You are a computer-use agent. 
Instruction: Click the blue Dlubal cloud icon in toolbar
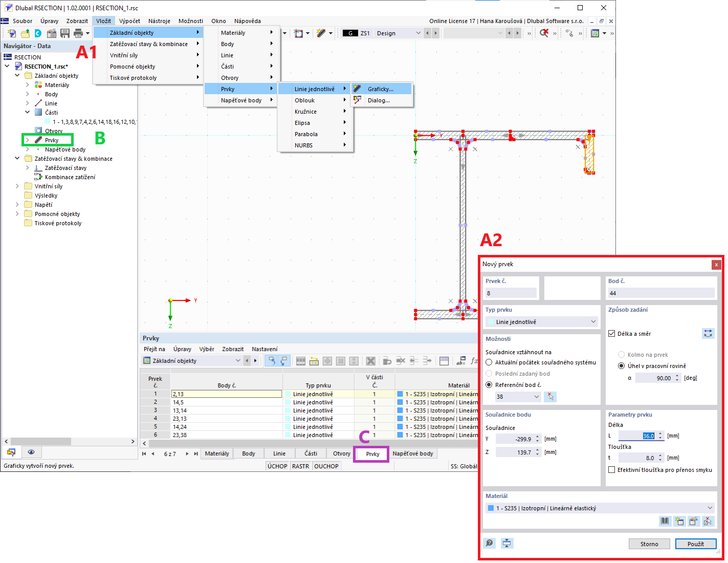pos(38,33)
